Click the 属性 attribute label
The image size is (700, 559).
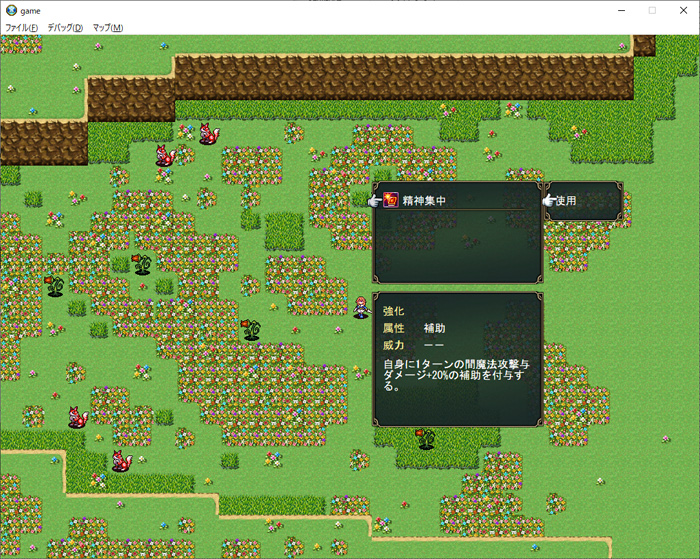point(393,328)
